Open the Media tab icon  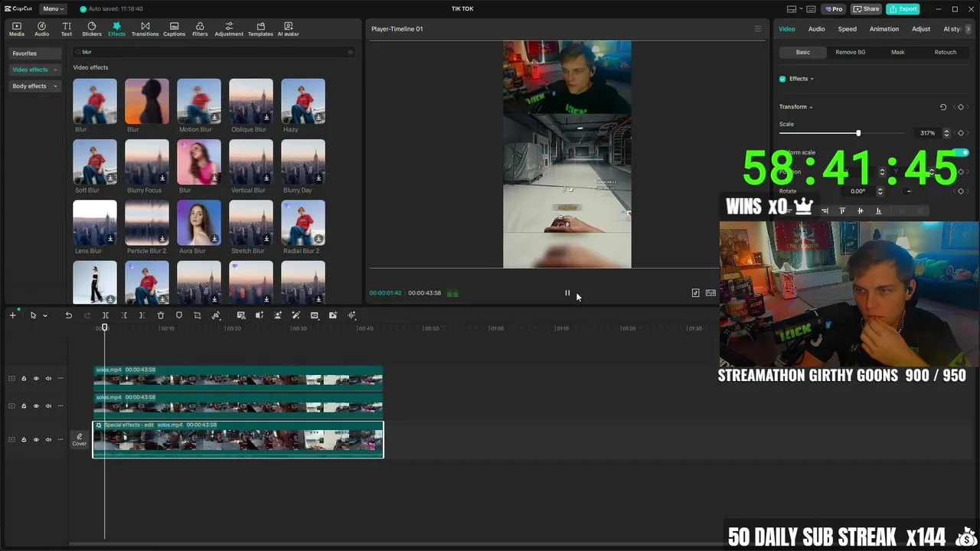click(x=16, y=29)
